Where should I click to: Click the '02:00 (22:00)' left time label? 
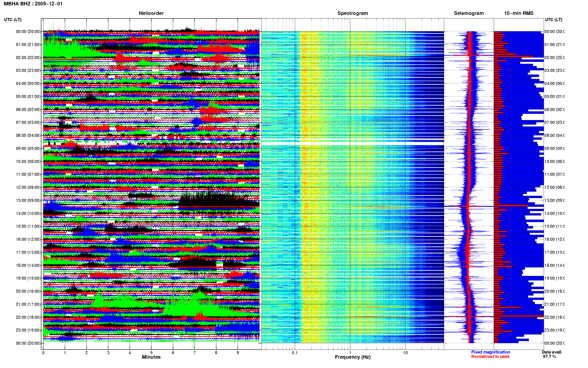tap(28, 58)
